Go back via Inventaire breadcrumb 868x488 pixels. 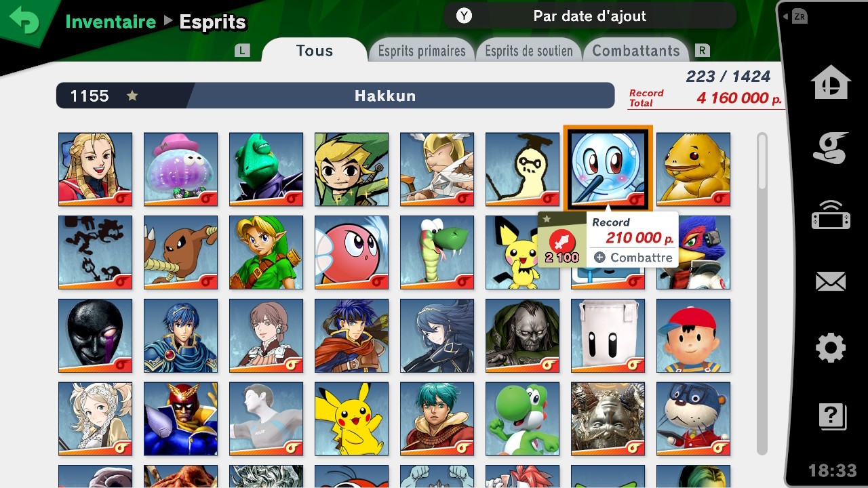pos(111,22)
